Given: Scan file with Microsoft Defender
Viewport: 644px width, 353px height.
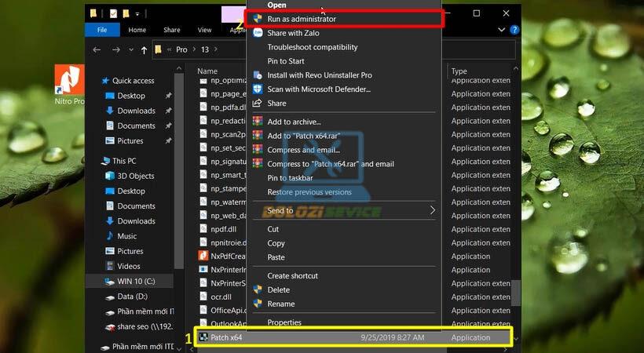Looking at the screenshot, I should coord(318,89).
